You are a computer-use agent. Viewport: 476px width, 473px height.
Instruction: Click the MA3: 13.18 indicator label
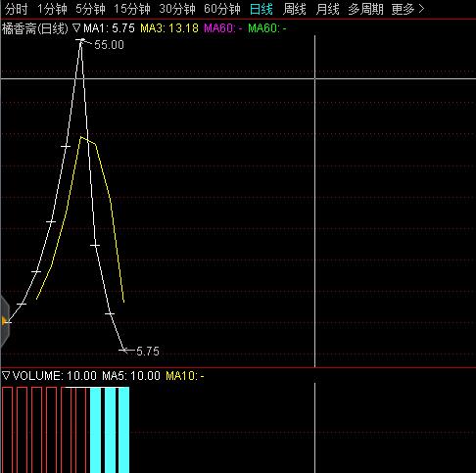pyautogui.click(x=169, y=28)
